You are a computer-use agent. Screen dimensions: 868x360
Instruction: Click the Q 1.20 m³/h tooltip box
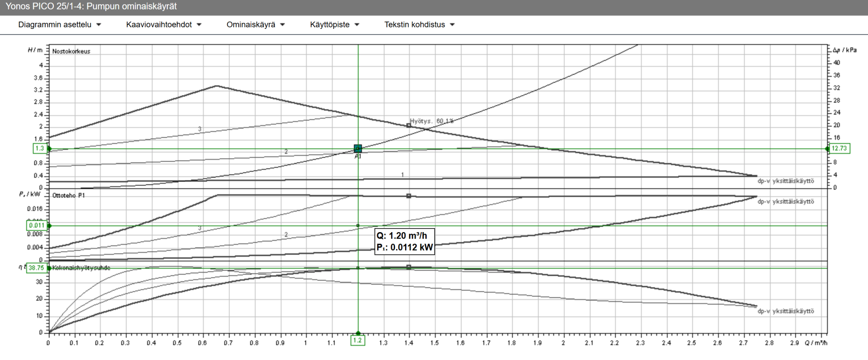click(x=405, y=242)
